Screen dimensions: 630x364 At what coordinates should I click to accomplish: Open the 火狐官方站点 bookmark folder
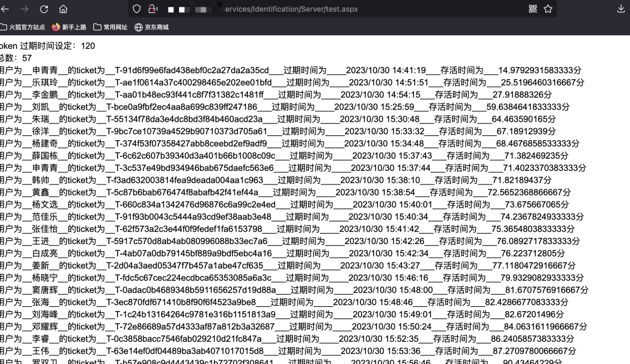(x=23, y=27)
